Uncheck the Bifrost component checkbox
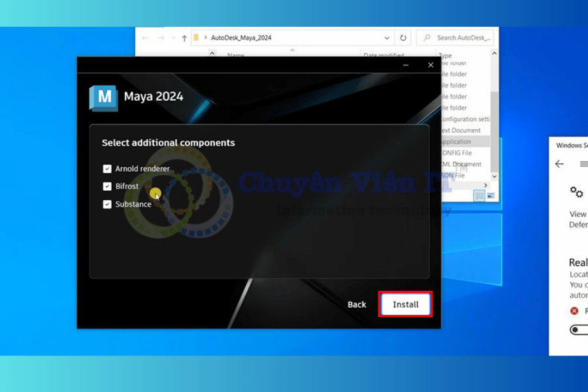Viewport: 588px width, 392px height. click(x=107, y=186)
